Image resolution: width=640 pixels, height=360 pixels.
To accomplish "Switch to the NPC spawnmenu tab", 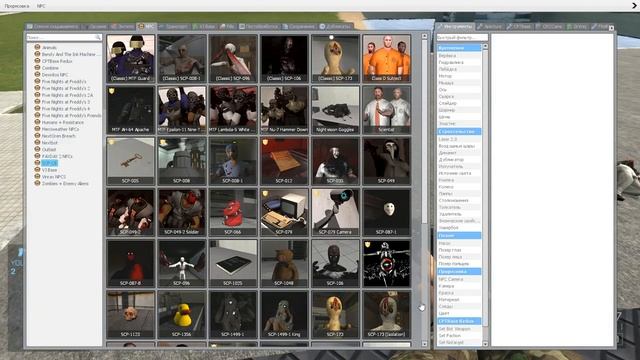I will click(147, 27).
